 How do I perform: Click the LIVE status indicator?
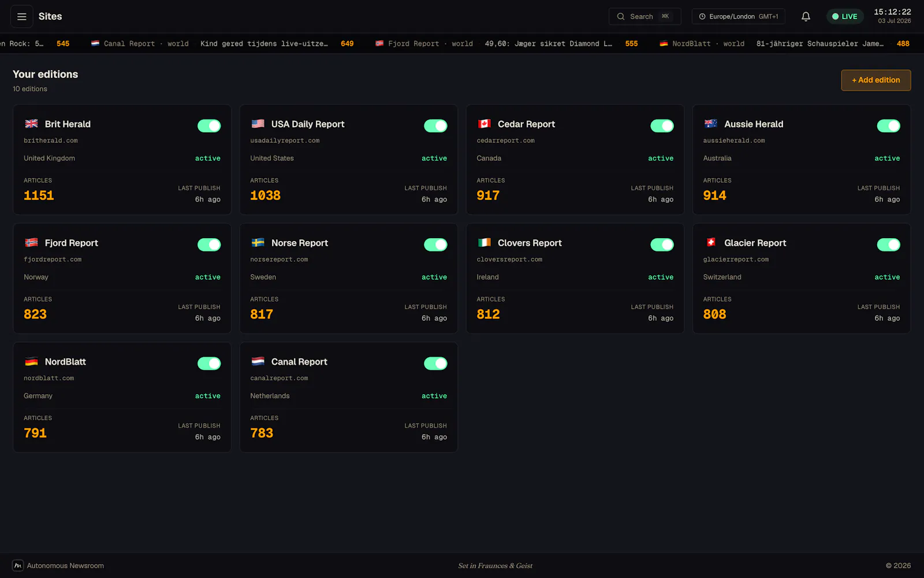845,17
